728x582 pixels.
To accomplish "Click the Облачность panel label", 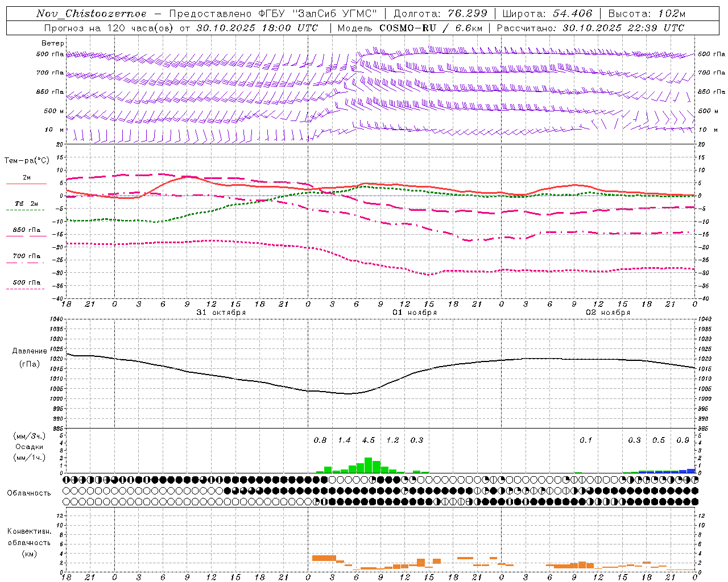I will click(x=29, y=493).
